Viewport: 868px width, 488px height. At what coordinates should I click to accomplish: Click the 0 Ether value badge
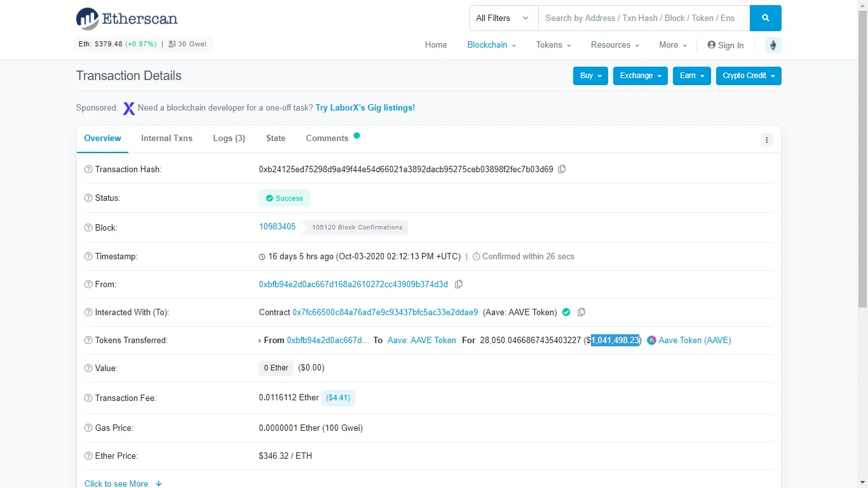[x=276, y=368]
